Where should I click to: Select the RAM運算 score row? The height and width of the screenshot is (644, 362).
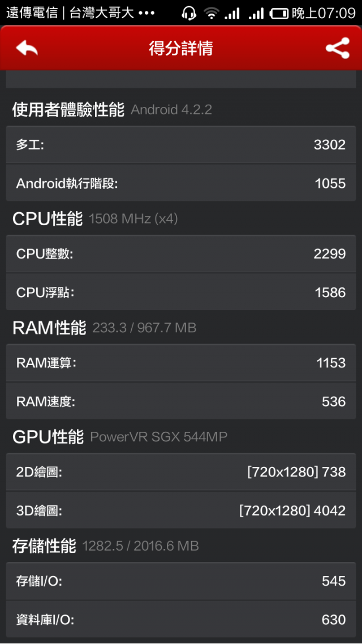(x=181, y=363)
